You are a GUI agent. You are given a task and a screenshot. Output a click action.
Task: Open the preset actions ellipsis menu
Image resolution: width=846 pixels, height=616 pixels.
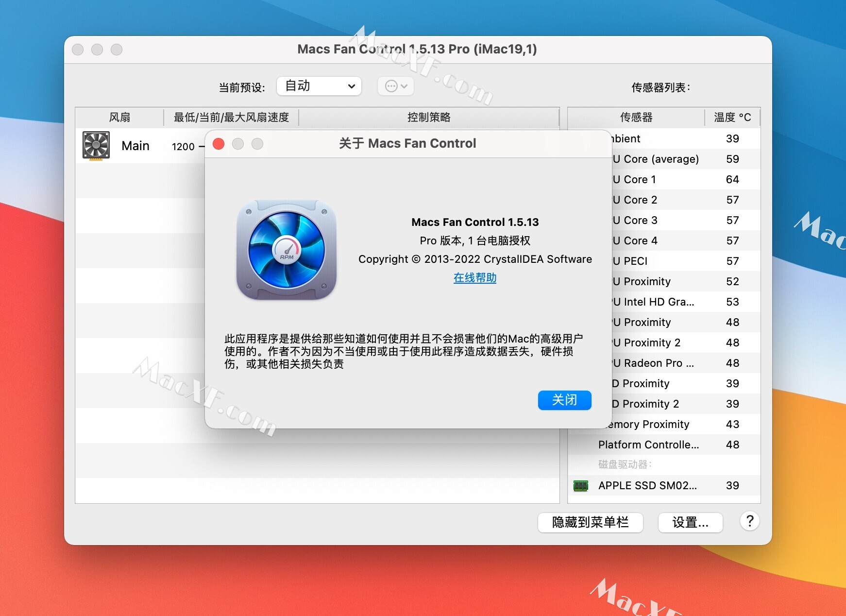396,86
